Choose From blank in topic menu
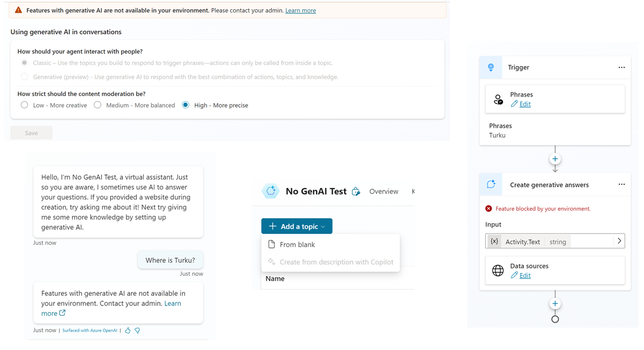 [x=297, y=245]
